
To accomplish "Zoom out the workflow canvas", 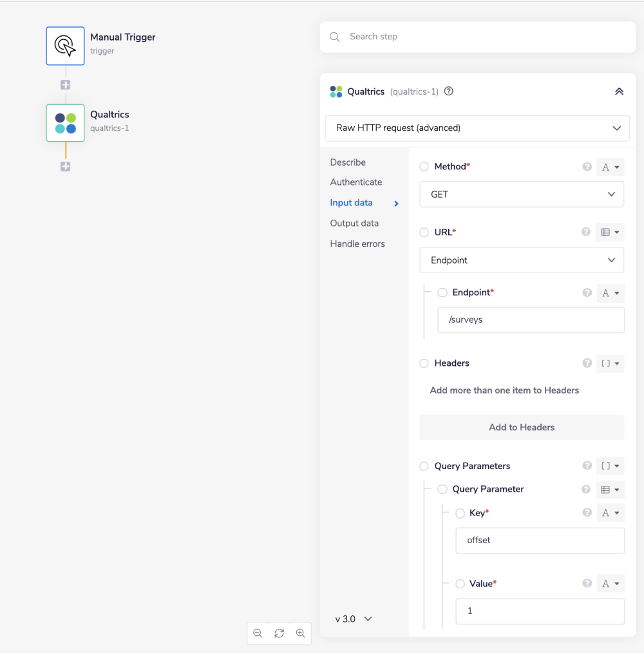I will (x=258, y=633).
